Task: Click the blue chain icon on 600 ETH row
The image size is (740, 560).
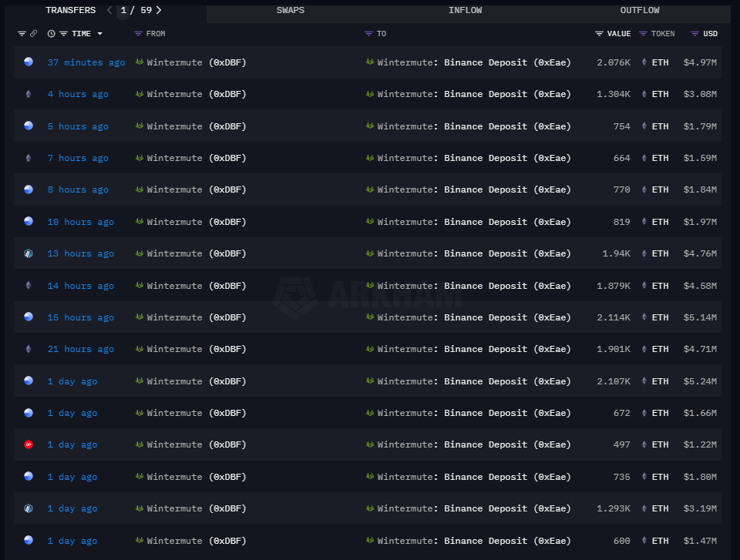Action: (29, 540)
